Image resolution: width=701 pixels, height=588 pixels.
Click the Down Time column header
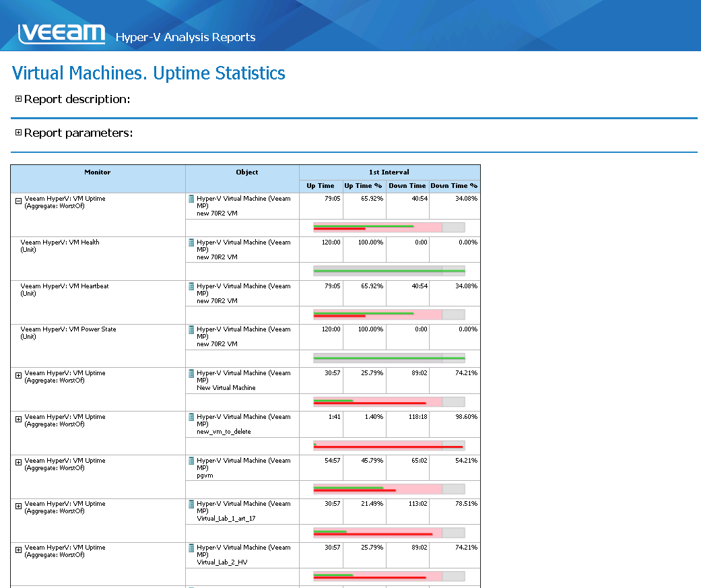(x=407, y=186)
